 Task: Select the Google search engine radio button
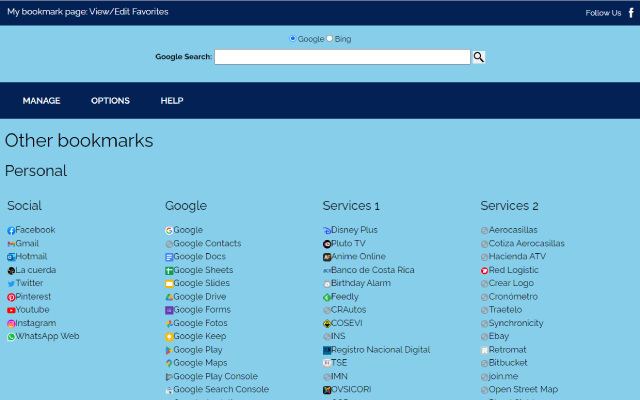[292, 38]
